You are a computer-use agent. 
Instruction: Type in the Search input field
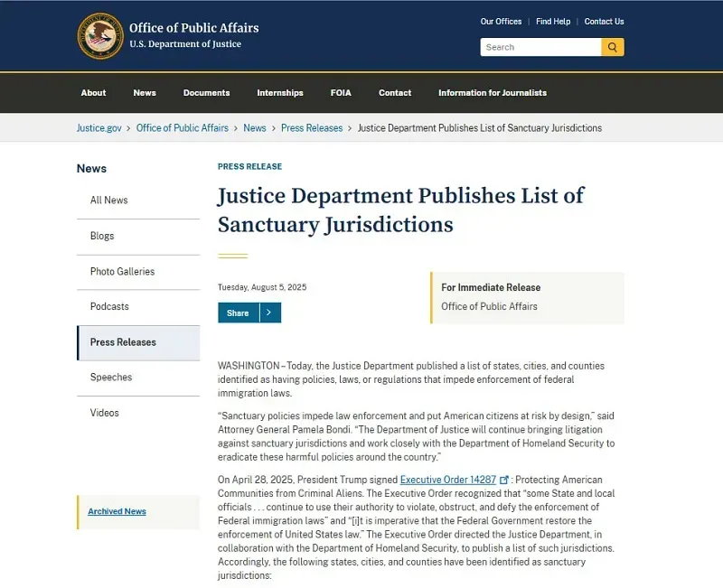pos(540,47)
